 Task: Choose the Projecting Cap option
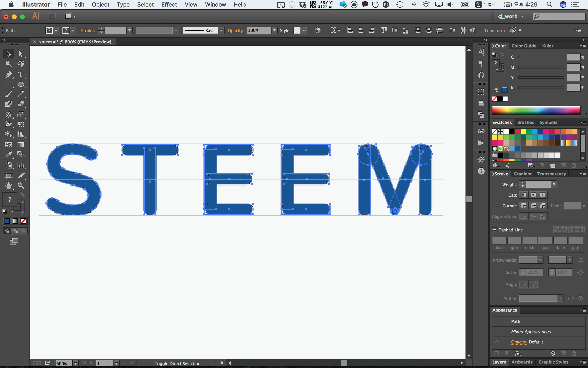pyautogui.click(x=542, y=195)
